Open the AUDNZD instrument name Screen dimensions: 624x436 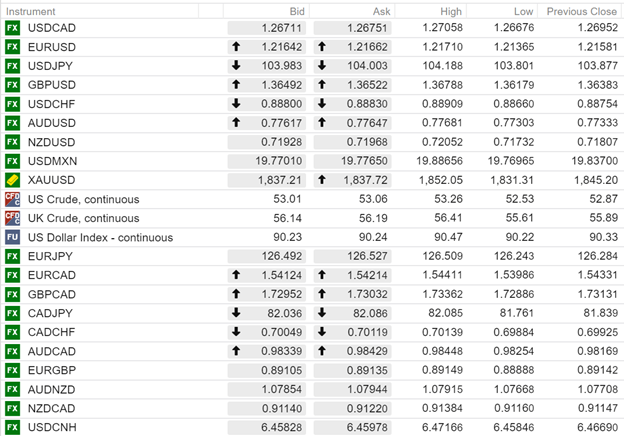50,389
